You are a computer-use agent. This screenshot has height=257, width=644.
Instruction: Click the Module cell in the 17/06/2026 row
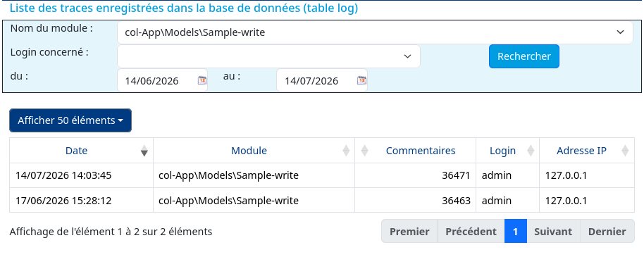tap(254, 201)
